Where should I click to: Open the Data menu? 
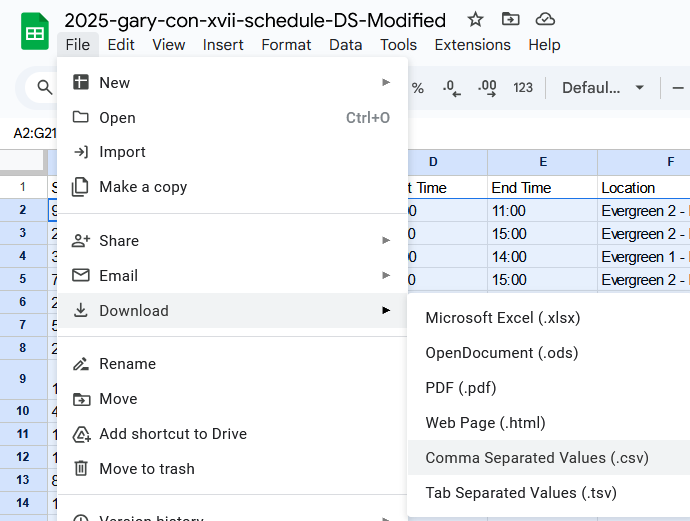pyautogui.click(x=346, y=45)
